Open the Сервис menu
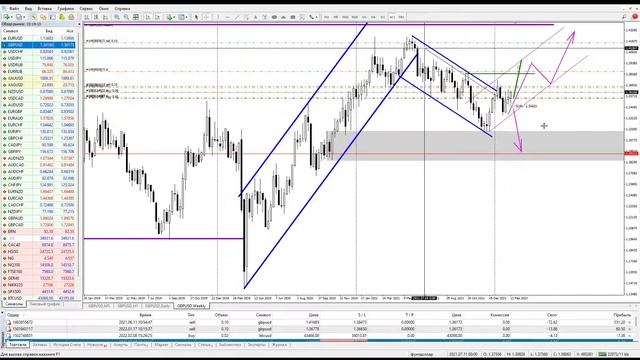The image size is (640, 360). click(86, 9)
